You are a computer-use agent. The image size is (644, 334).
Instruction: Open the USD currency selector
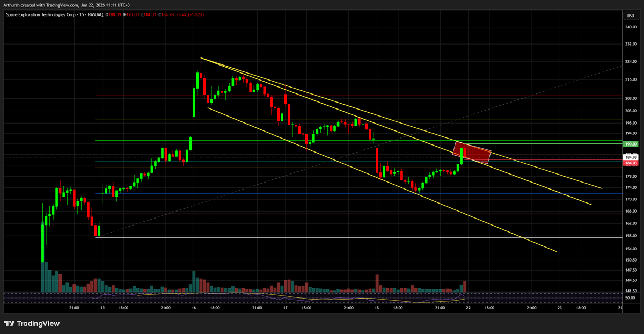click(x=630, y=15)
